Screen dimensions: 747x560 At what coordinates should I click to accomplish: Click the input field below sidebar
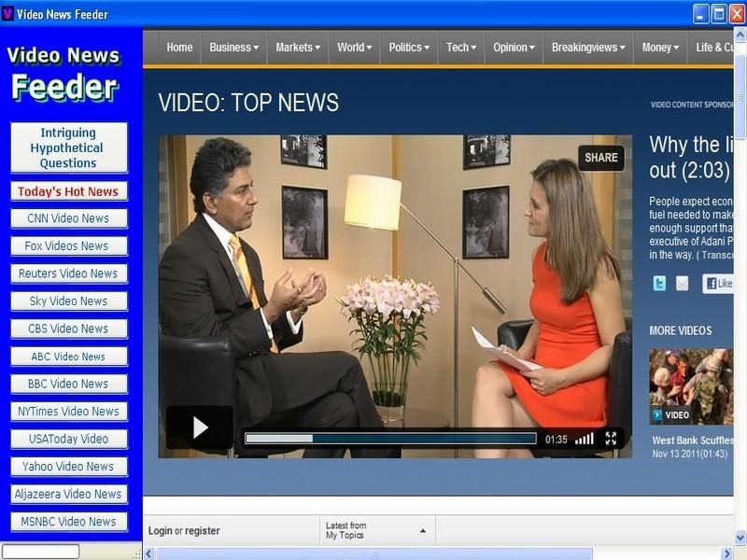[40, 552]
